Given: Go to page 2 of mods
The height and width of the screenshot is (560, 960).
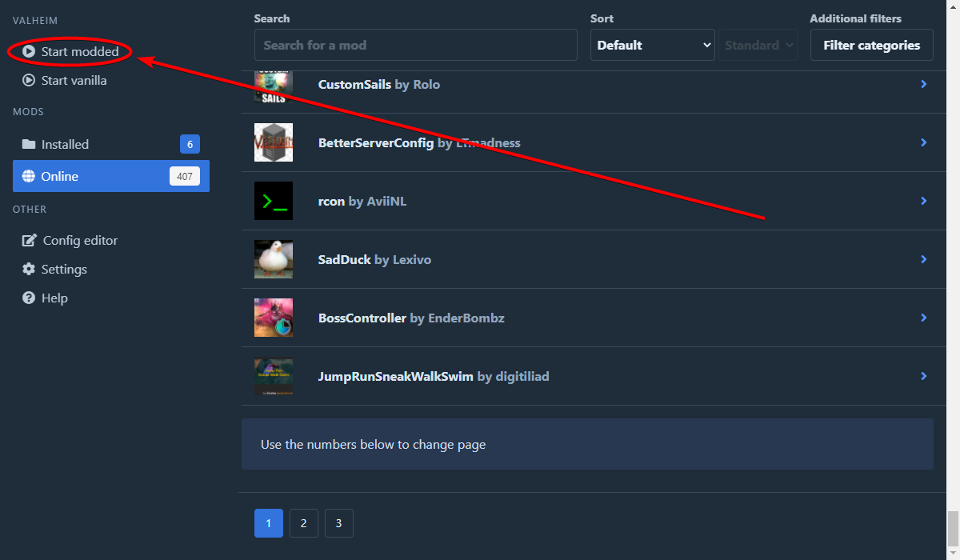Looking at the screenshot, I should 303,522.
